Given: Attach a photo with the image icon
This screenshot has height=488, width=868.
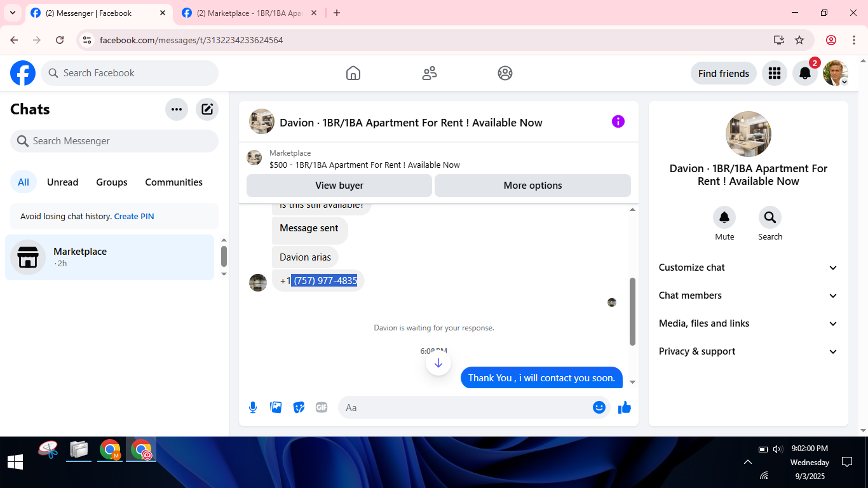Looking at the screenshot, I should tap(276, 407).
